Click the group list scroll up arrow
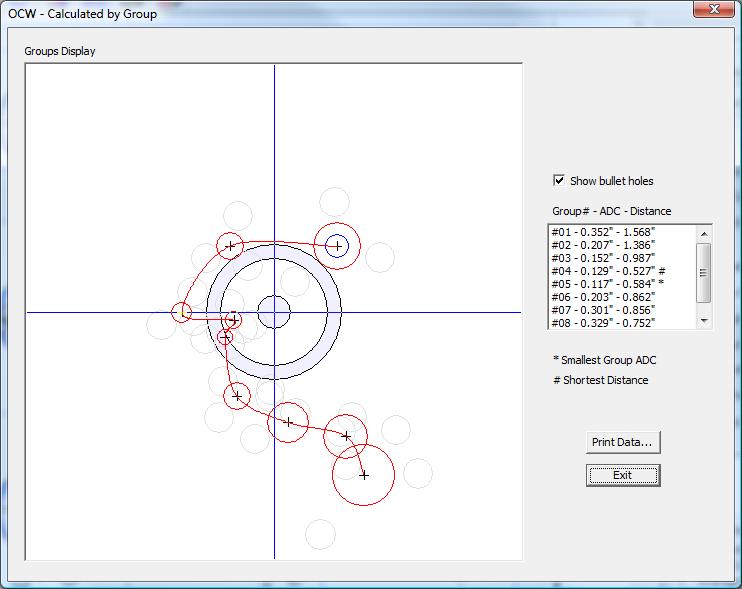 tap(704, 234)
